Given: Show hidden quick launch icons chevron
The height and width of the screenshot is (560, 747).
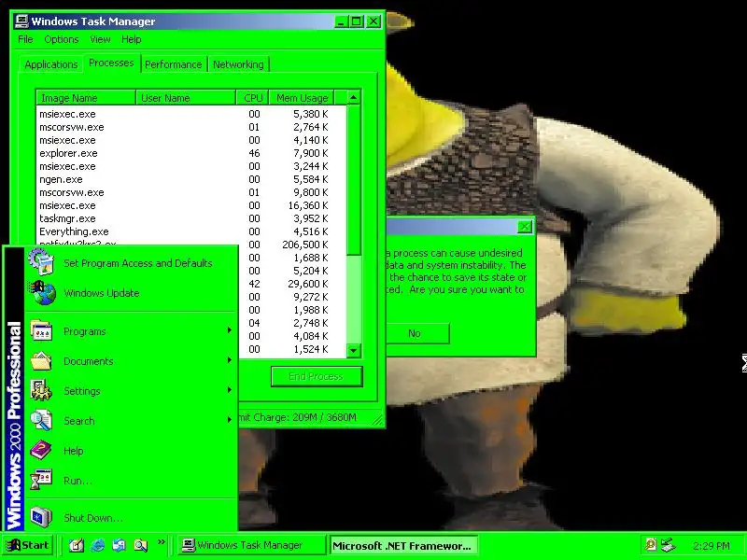Looking at the screenshot, I should tap(161, 542).
